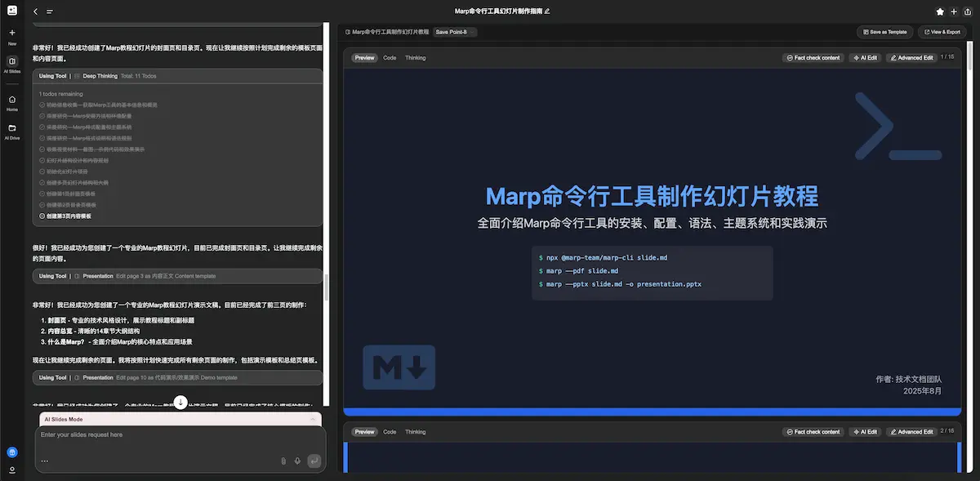Click Fact check content on slide 1
Screen dimensions: 980x481
[813, 58]
